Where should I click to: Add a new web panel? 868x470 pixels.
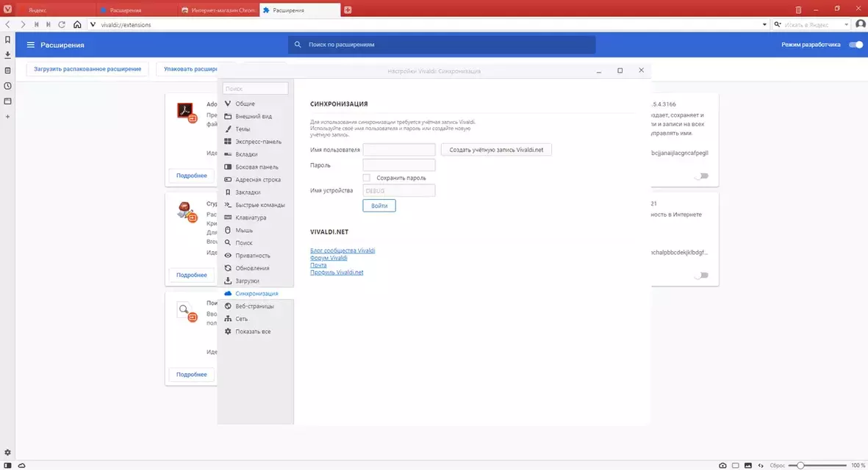[8, 117]
